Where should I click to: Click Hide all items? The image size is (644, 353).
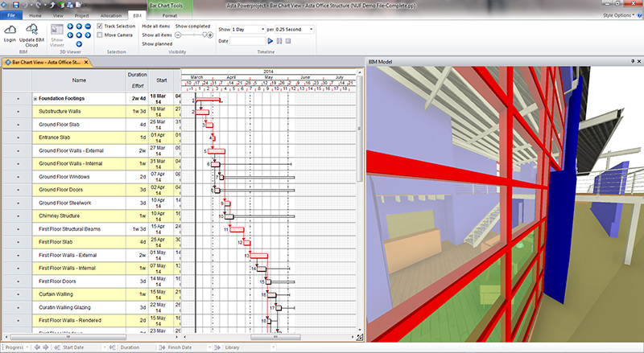click(156, 27)
